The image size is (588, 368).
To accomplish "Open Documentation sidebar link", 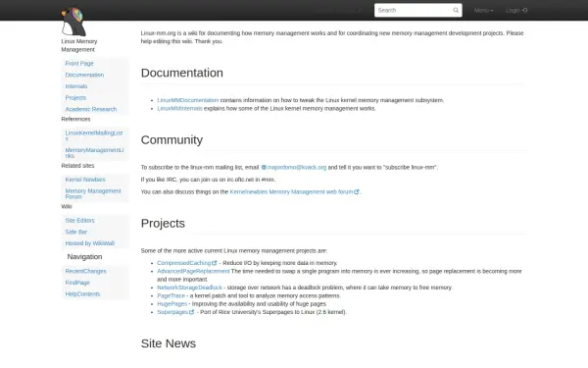I will [84, 75].
